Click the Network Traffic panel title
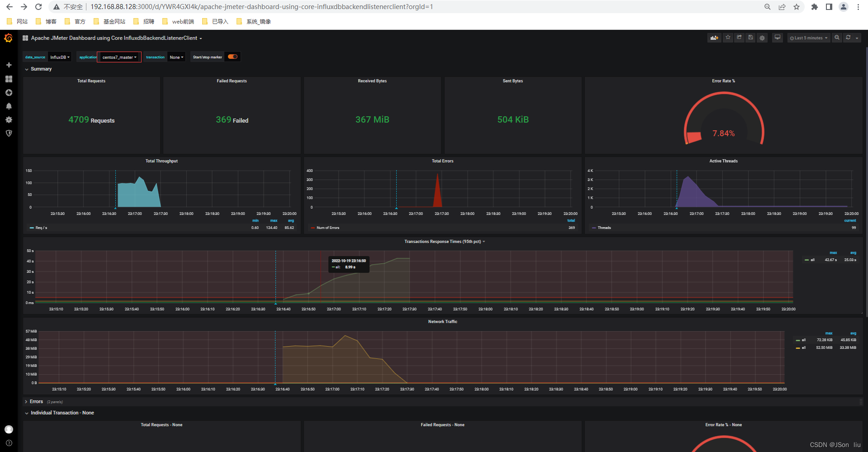 [443, 322]
